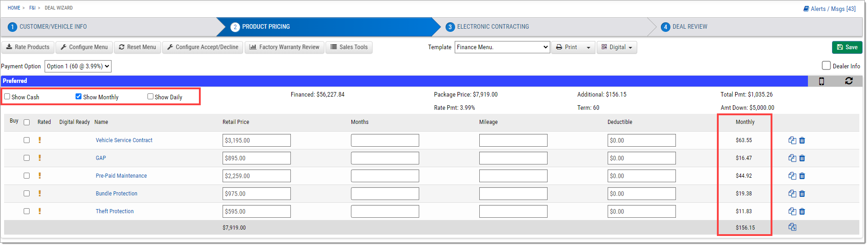
Task: Open the Digital dropdown menu
Action: click(x=617, y=47)
